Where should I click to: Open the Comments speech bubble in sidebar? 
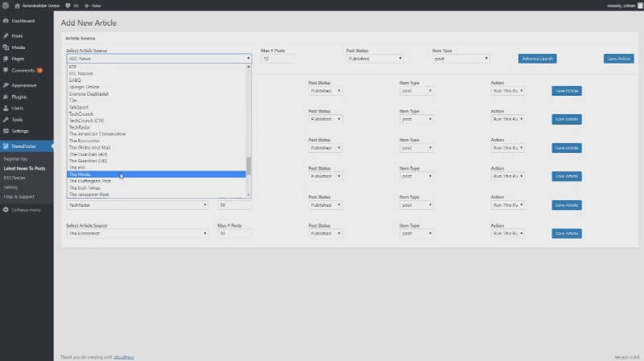6,70
